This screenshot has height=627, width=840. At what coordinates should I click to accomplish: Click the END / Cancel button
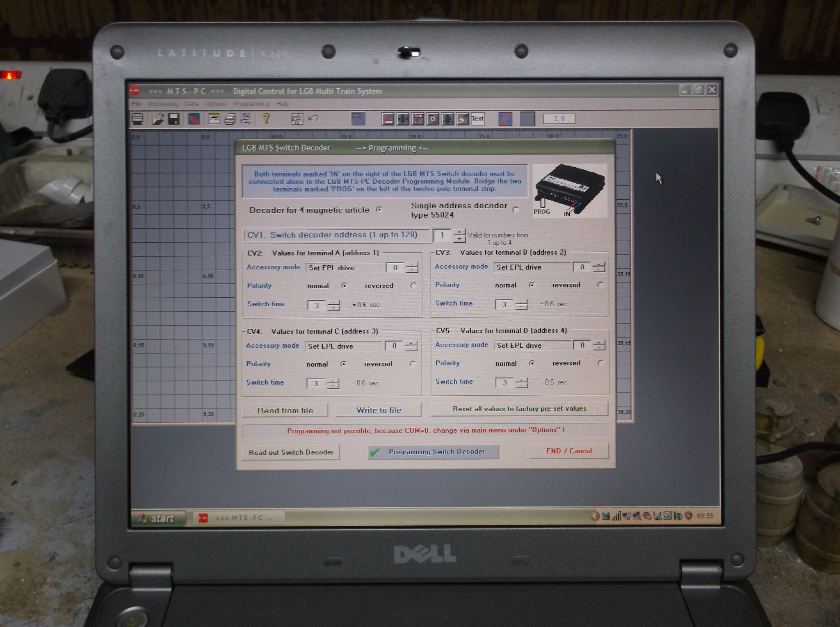(x=569, y=451)
